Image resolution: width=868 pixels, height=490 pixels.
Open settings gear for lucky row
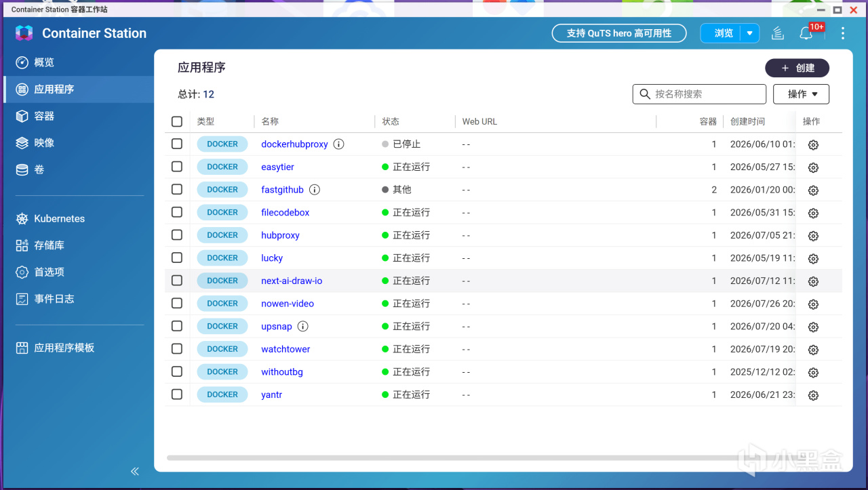[x=813, y=259]
